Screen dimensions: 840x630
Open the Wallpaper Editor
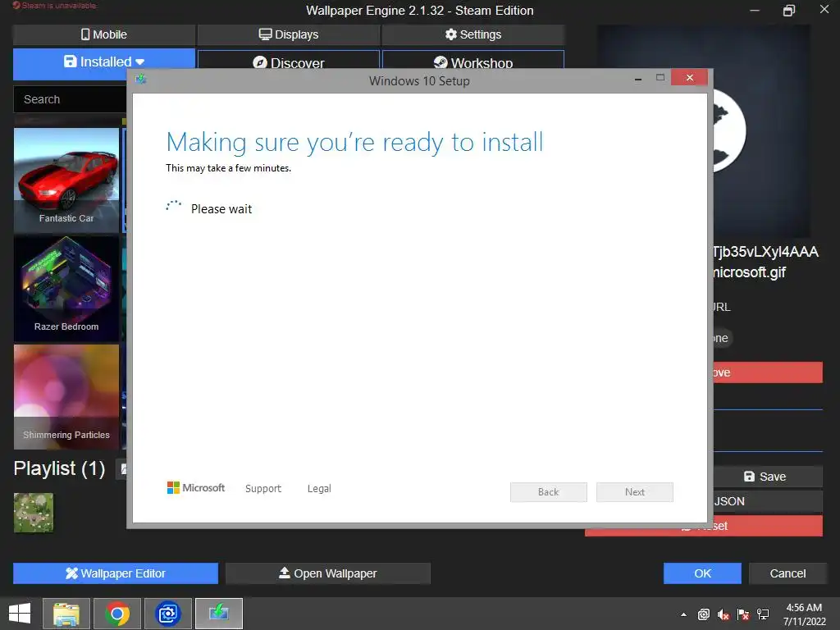[116, 573]
